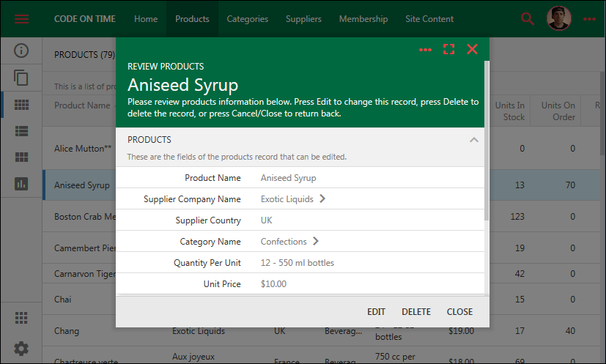Open the Site Content menu item
This screenshot has height=364, width=606.
tap(429, 19)
